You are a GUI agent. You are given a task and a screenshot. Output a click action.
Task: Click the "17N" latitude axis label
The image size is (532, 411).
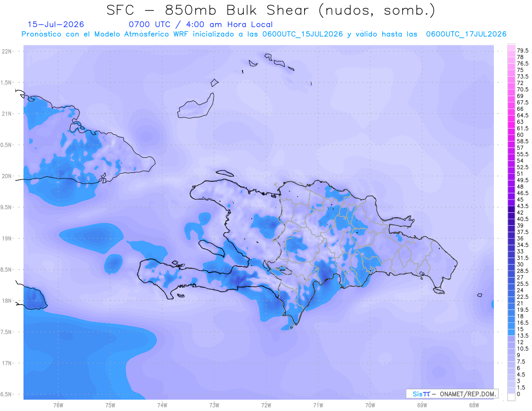coord(7,363)
